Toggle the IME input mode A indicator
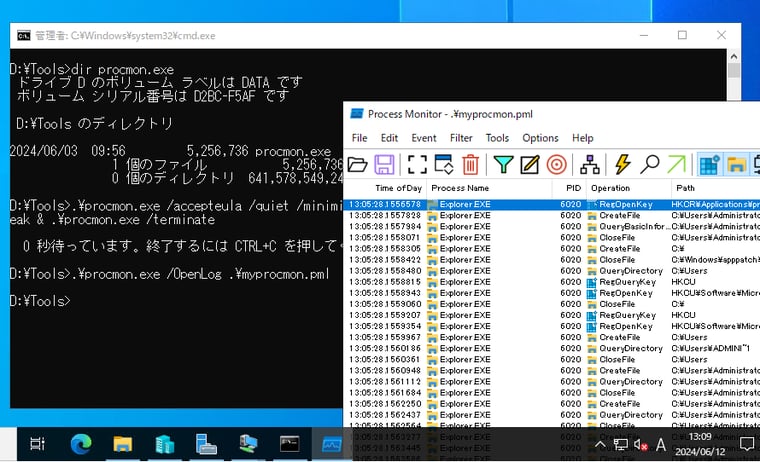The image size is (760, 462). pos(661,445)
